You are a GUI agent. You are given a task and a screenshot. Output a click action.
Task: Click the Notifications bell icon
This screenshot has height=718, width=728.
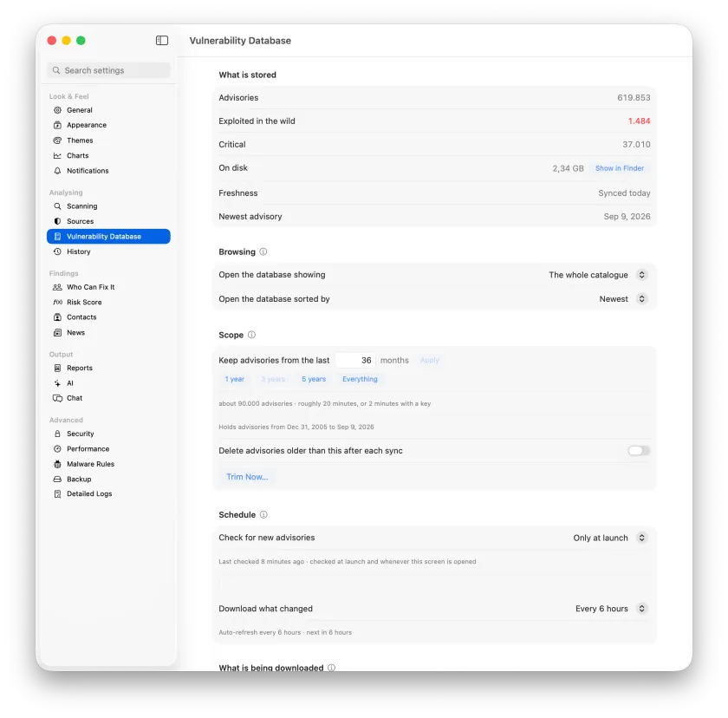pyautogui.click(x=57, y=171)
